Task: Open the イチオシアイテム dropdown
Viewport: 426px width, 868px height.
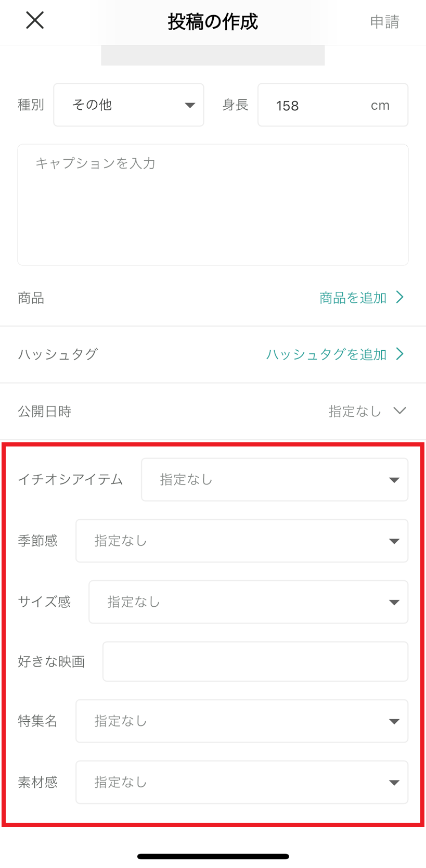Action: (274, 479)
